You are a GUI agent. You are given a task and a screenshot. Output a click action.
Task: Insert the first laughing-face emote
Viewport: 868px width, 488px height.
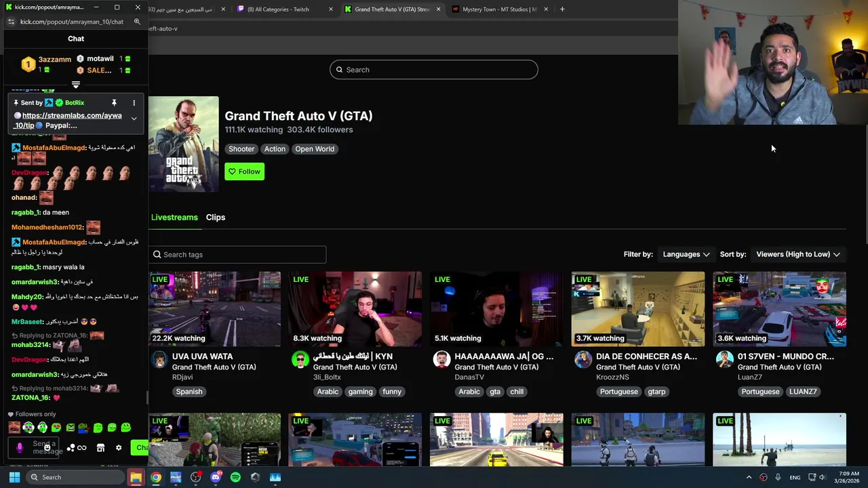click(14, 428)
